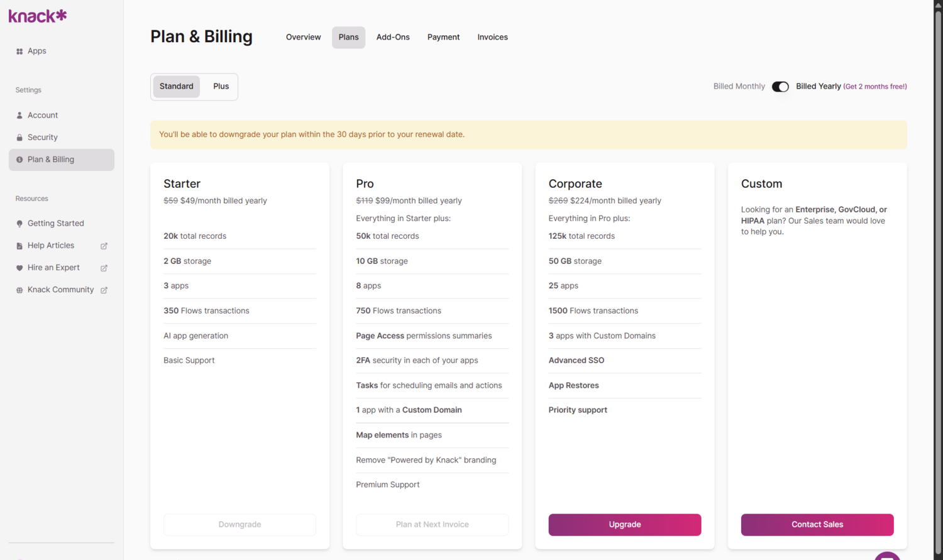Click the Plan & Billing dollar icon

[x=19, y=159]
